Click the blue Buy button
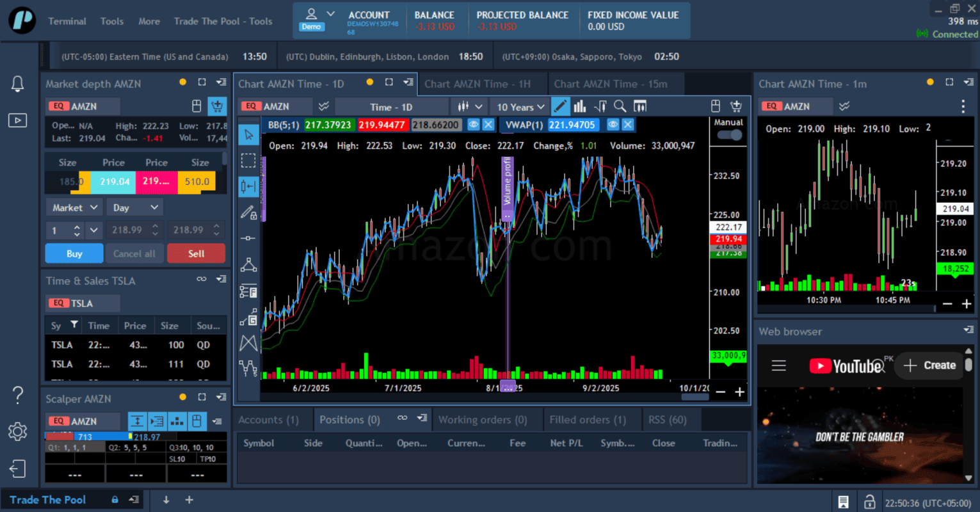Screen dimensions: 980x512 point(74,253)
